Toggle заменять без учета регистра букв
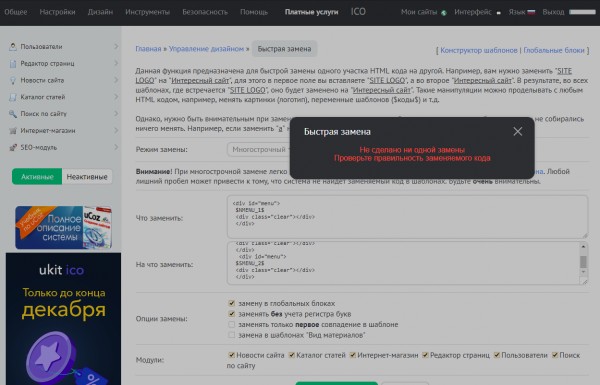This screenshot has height=385, width=600. (x=232, y=314)
